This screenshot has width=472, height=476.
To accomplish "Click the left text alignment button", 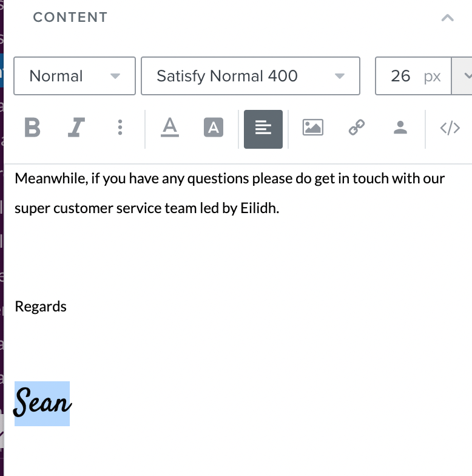I will coord(263,129).
